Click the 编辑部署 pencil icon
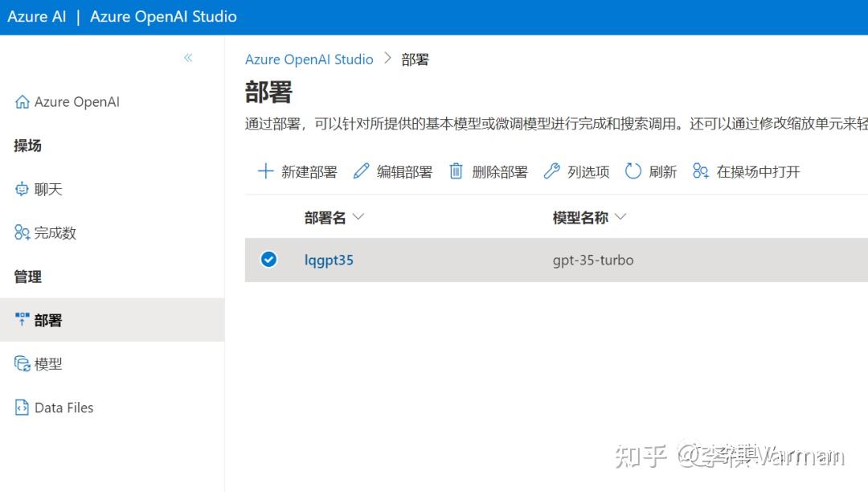Viewport: 868px width, 492px height. point(361,170)
